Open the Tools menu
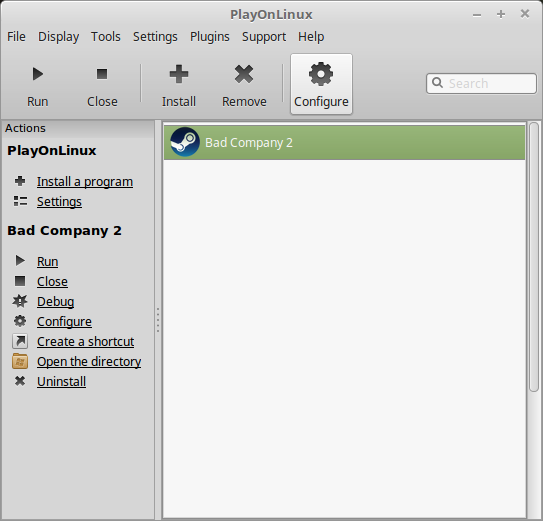The width and height of the screenshot is (543, 521). point(106,36)
